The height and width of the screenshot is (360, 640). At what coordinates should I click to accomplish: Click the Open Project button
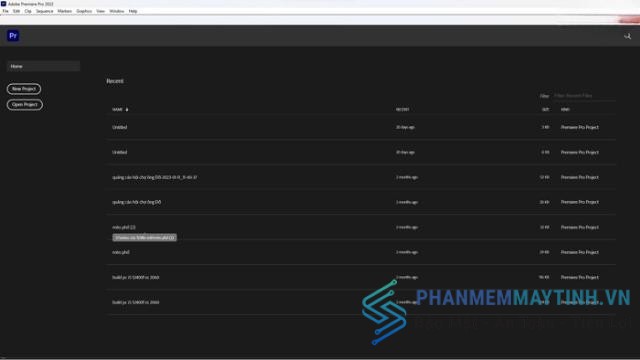click(24, 104)
